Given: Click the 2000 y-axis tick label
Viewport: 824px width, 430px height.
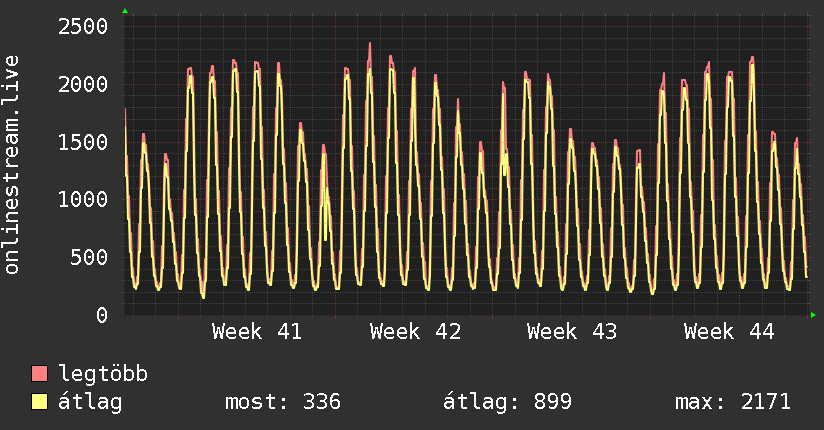Looking at the screenshot, I should pyautogui.click(x=83, y=84).
